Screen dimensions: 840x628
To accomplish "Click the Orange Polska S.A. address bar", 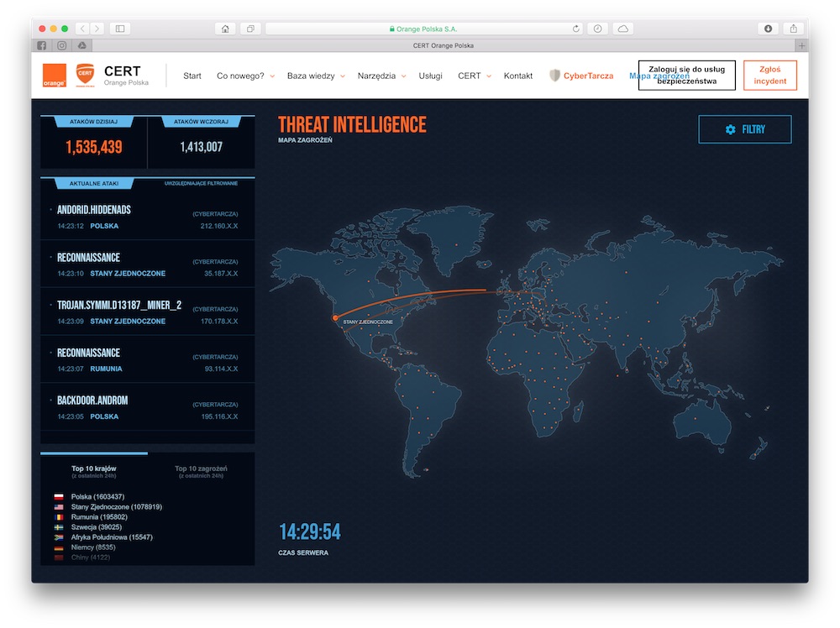I will [423, 29].
